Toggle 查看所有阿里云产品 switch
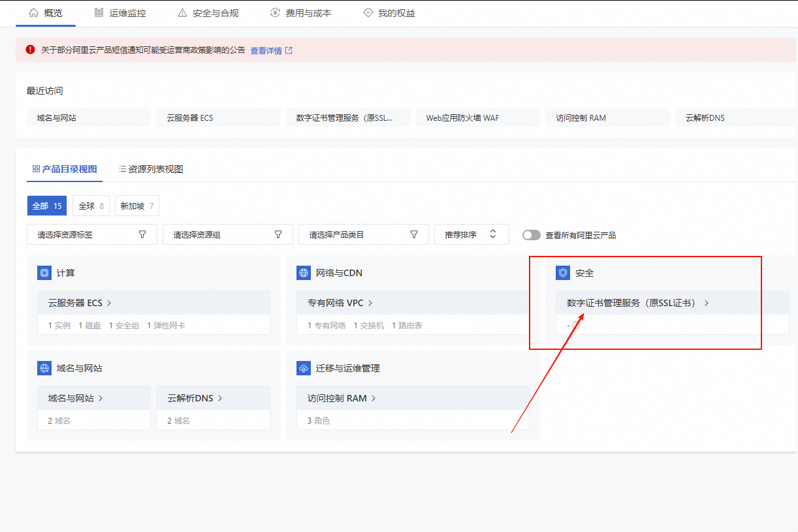This screenshot has width=798, height=532. [532, 235]
